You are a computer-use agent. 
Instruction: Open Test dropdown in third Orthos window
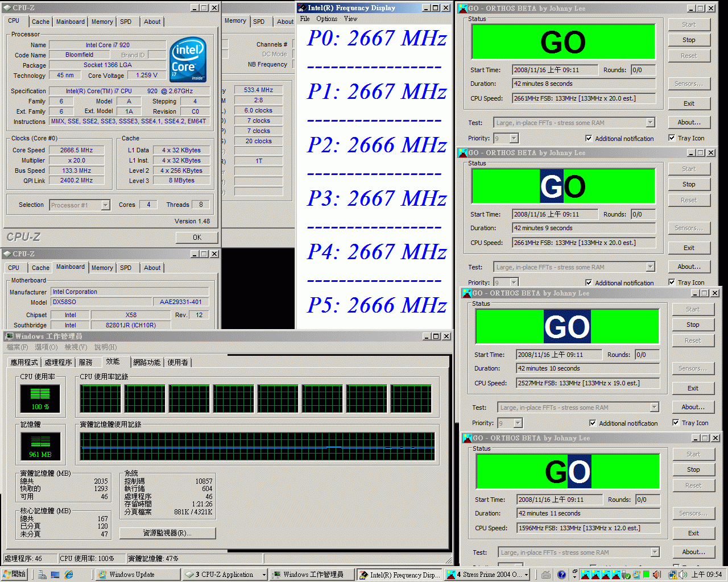655,408
